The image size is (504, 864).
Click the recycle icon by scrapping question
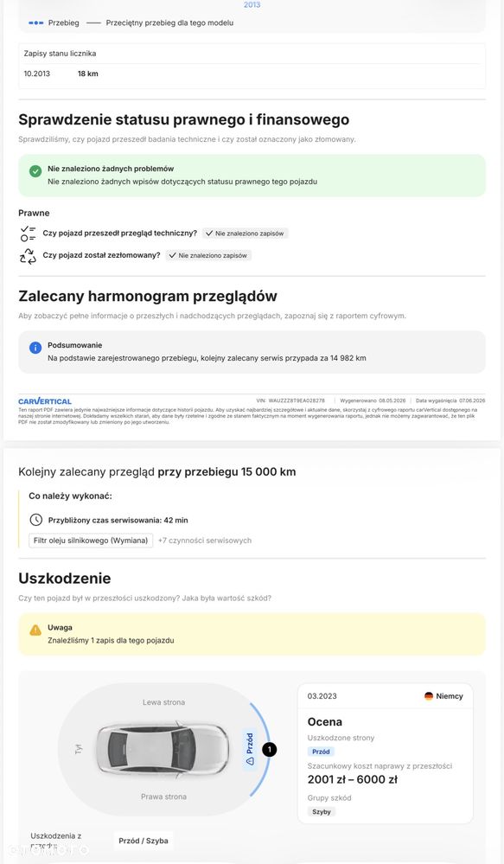pos(28,256)
